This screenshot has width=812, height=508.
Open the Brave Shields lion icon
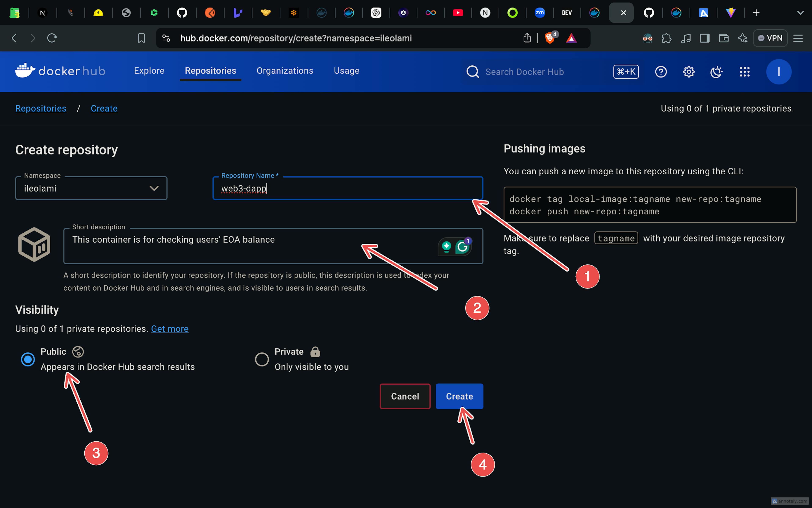550,38
